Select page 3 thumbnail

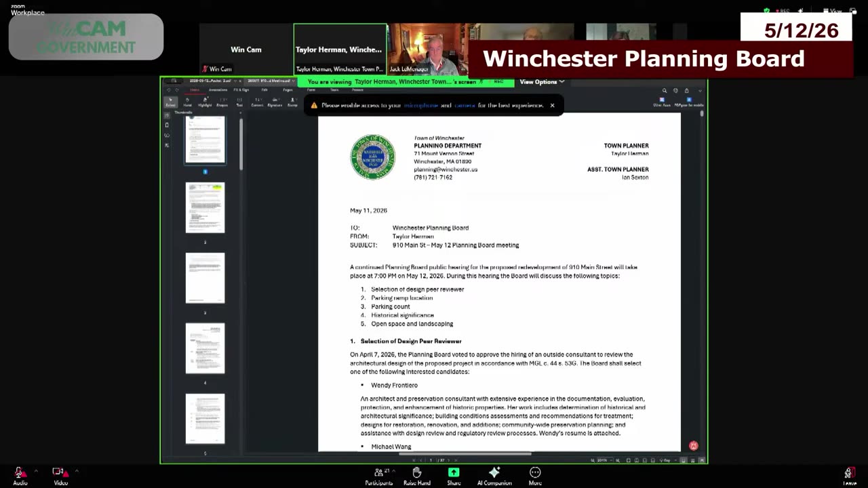pyautogui.click(x=205, y=278)
